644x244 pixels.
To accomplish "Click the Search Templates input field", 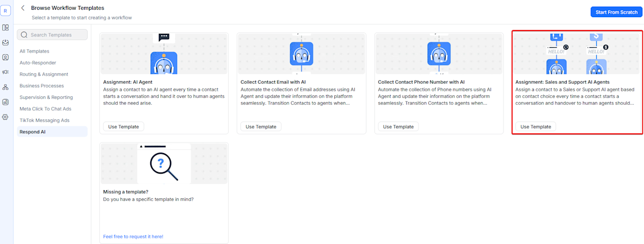I will [x=53, y=35].
